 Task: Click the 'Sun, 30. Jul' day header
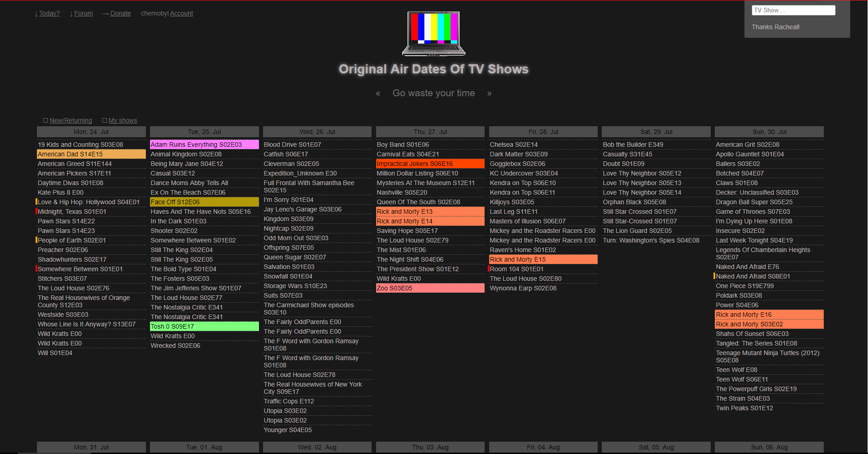770,132
